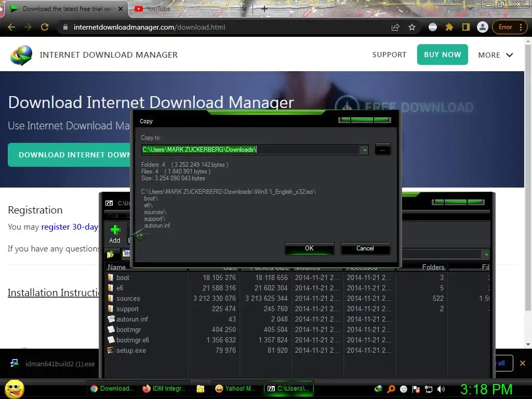Click the setup.exe file icon in 7-Zip
This screenshot has height=399, width=532.
click(x=111, y=350)
